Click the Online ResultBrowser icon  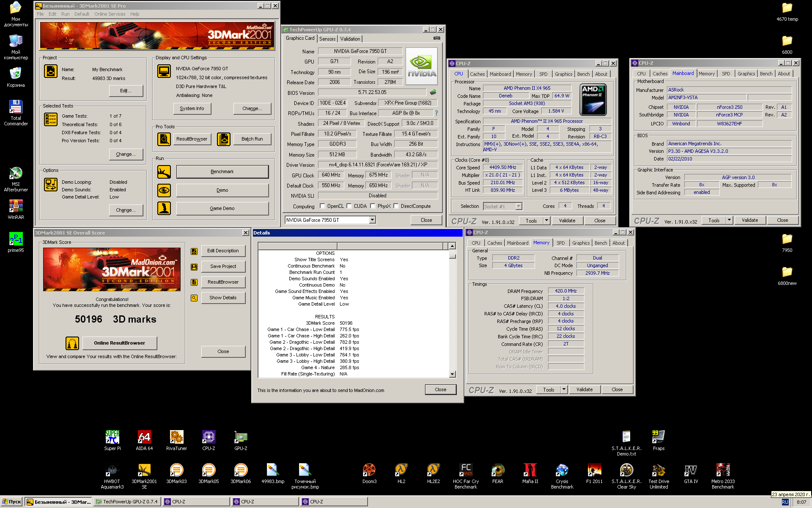72,343
